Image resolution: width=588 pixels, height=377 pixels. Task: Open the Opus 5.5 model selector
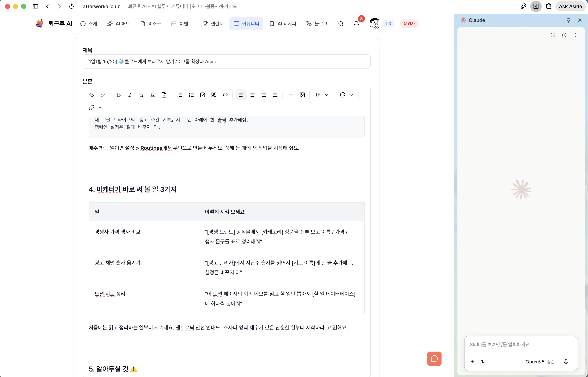pos(540,362)
